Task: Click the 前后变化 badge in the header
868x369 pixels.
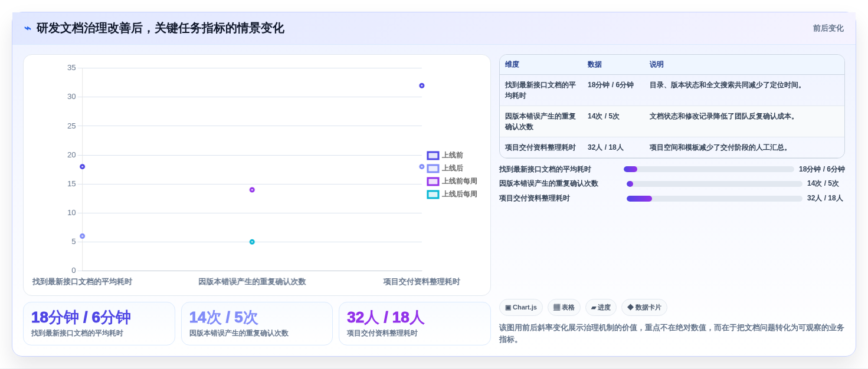Action: [828, 28]
